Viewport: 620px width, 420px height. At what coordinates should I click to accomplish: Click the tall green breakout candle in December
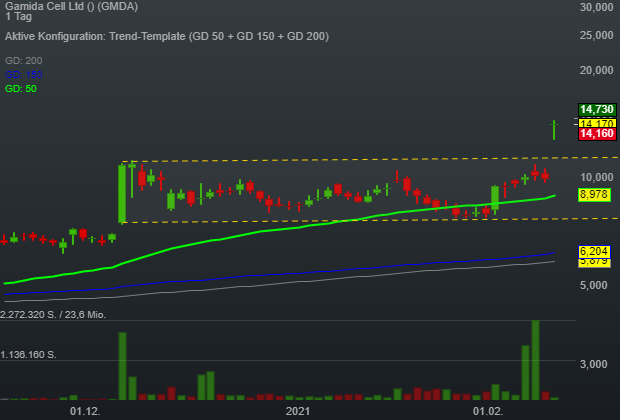pyautogui.click(x=122, y=194)
